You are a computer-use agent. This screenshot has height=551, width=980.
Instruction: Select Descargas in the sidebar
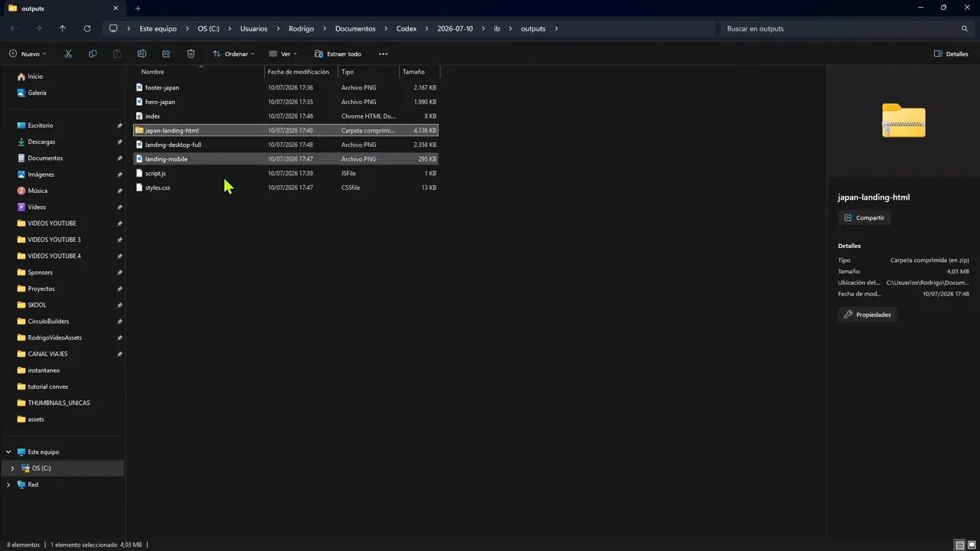41,142
